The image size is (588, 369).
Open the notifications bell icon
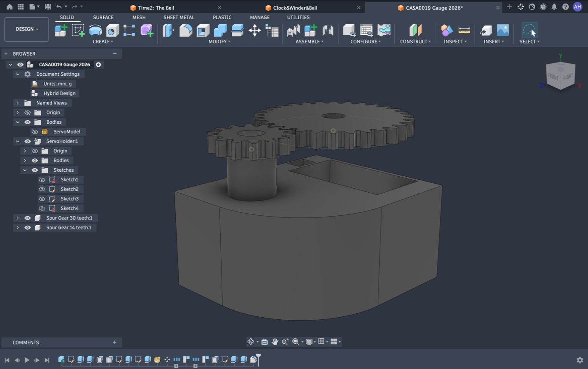(x=554, y=7)
